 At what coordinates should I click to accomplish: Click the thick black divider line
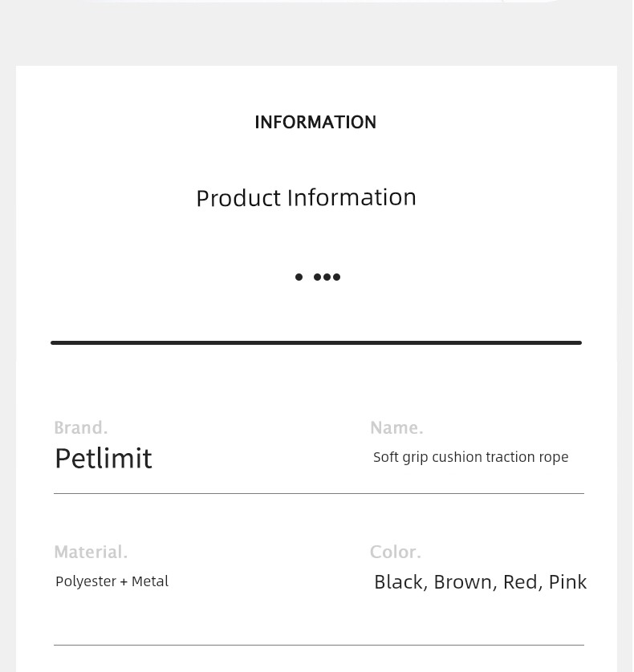[x=316, y=343]
